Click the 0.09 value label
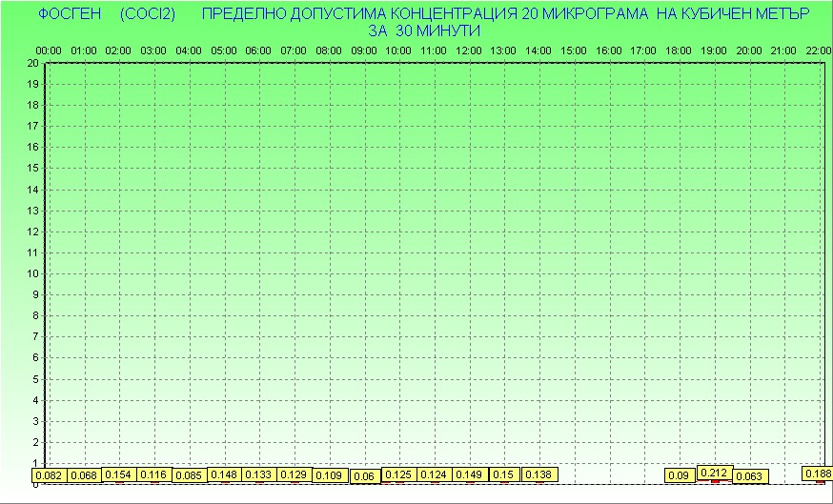The image size is (833, 504). tap(680, 475)
